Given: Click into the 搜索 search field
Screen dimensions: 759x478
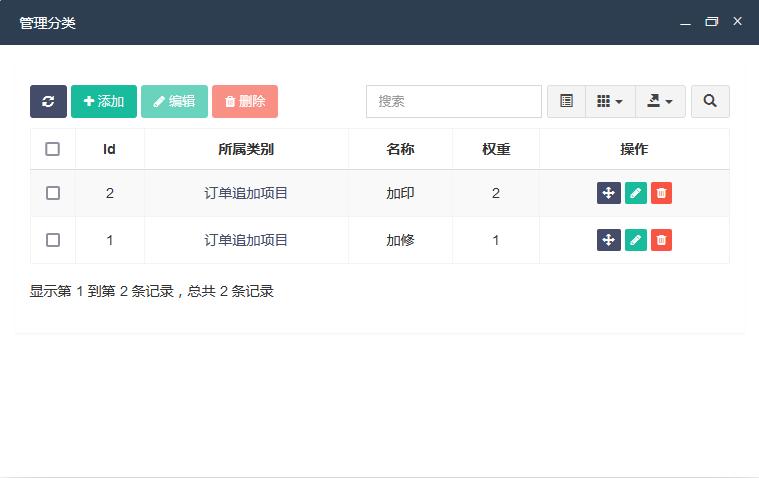Looking at the screenshot, I should 453,101.
